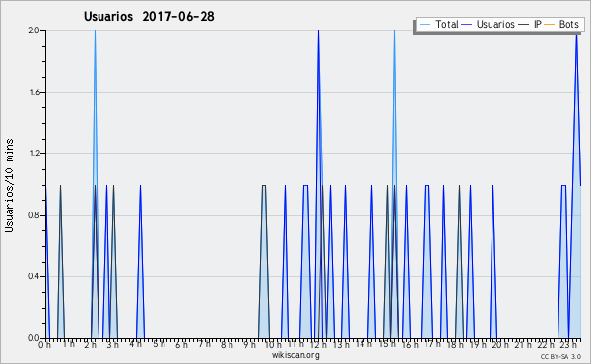Screen dimensions: 591x364
Task: Click the orange Bots legend line
Action: point(550,25)
